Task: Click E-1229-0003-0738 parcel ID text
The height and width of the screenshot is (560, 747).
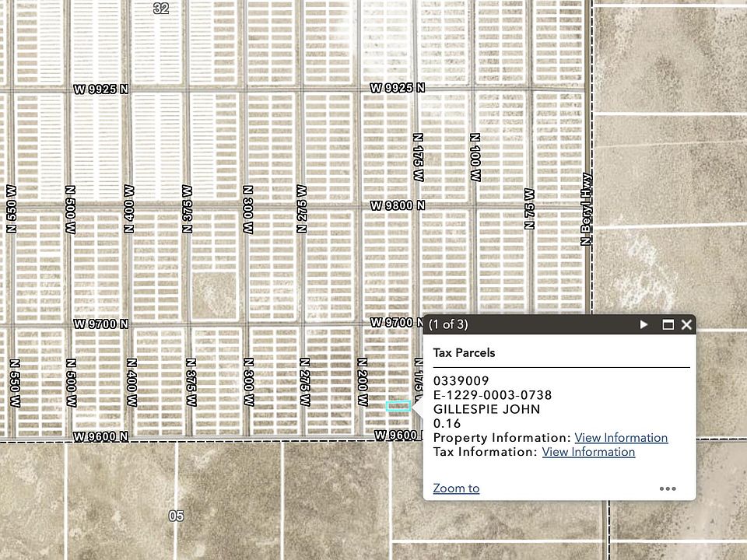Action: pos(492,395)
